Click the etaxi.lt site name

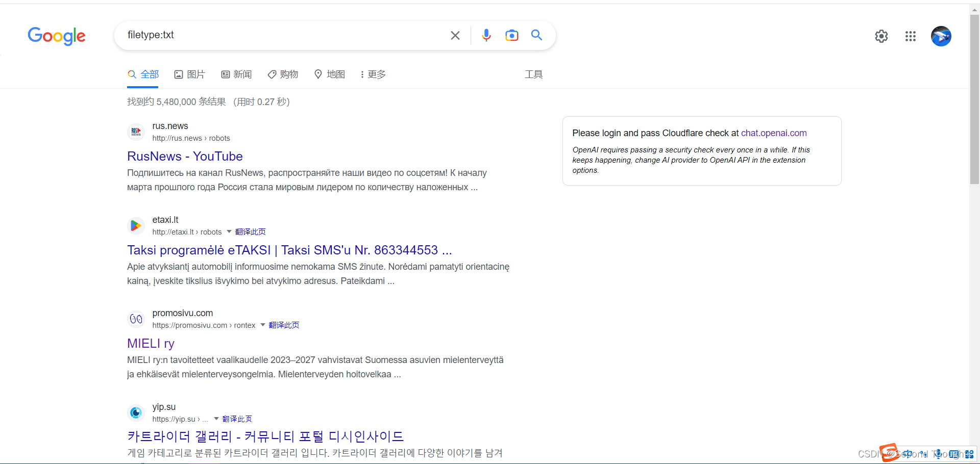pos(165,220)
